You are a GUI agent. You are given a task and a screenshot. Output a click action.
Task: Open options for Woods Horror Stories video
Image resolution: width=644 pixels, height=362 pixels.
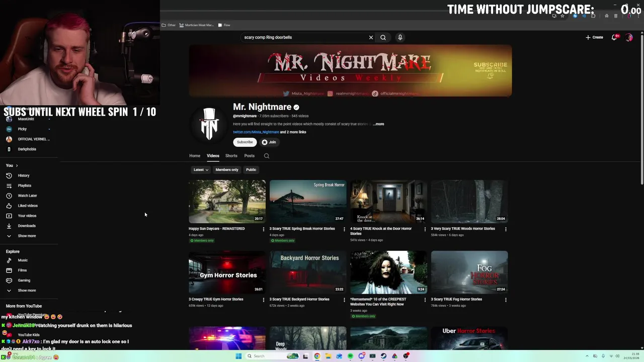pos(506,229)
